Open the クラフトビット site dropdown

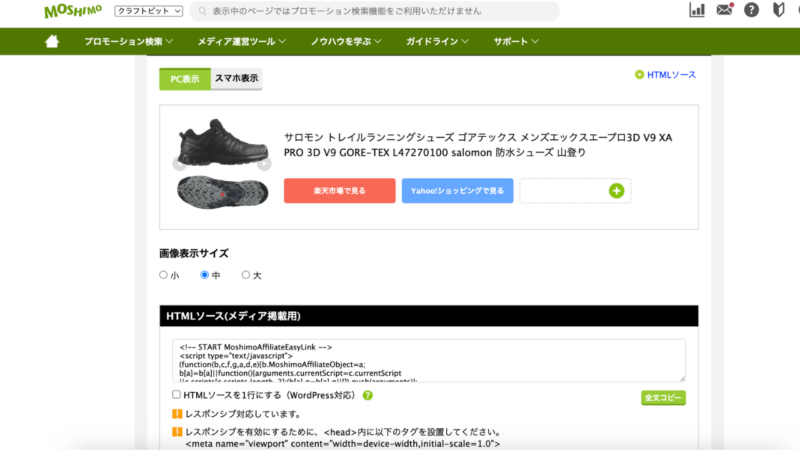pos(148,11)
